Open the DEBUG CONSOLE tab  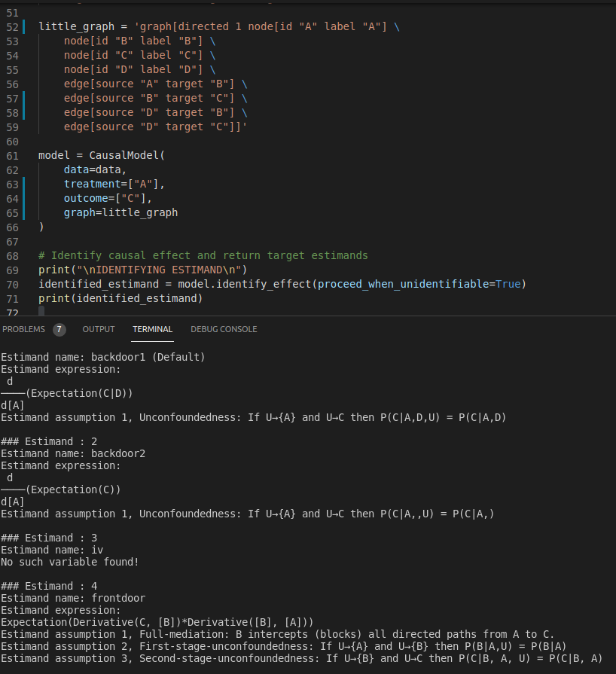224,329
